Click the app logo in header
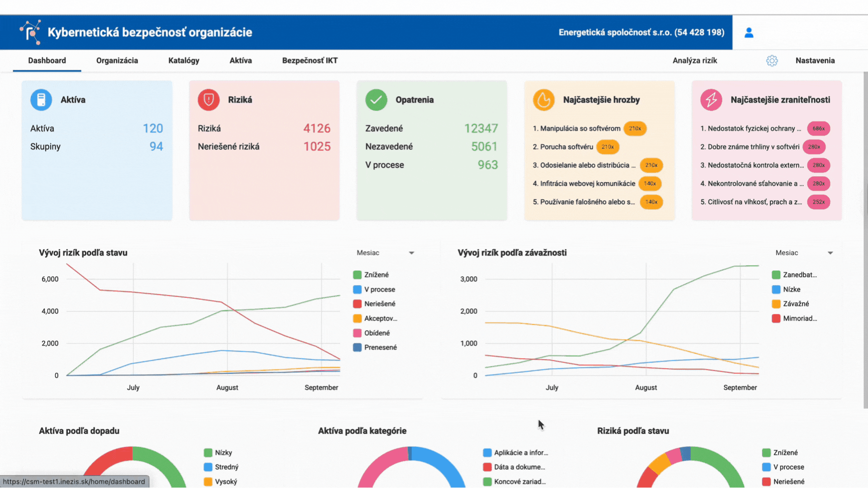Image resolution: width=868 pixels, height=488 pixels. pyautogui.click(x=30, y=33)
